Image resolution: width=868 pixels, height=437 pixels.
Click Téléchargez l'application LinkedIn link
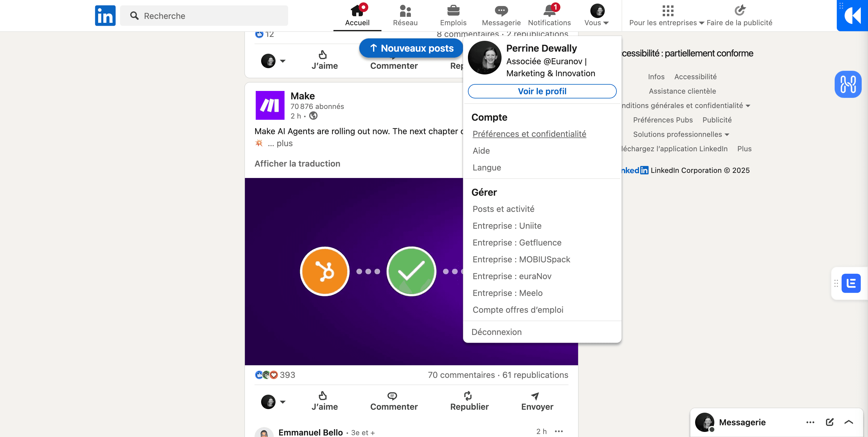(x=675, y=149)
